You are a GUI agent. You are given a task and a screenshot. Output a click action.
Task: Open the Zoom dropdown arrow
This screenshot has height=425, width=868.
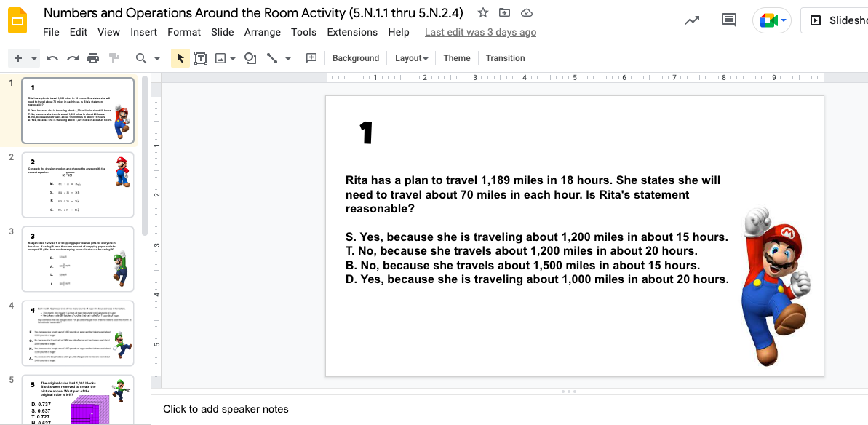point(155,58)
